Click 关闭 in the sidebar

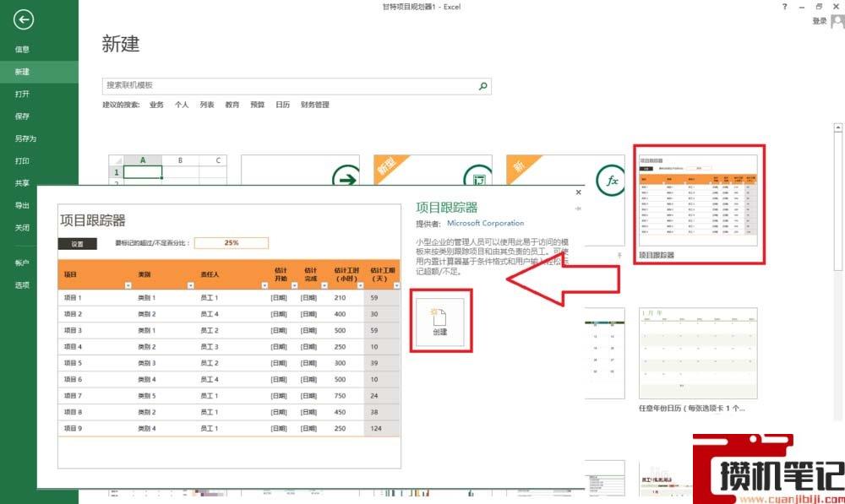pyautogui.click(x=22, y=228)
